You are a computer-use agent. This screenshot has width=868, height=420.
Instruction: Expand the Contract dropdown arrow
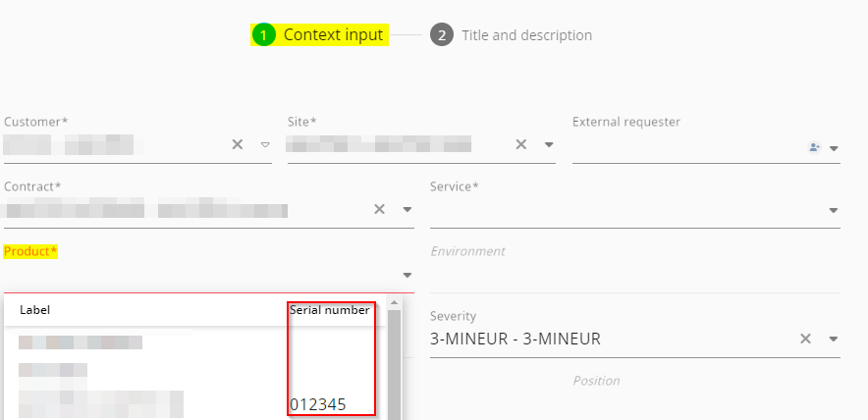pyautogui.click(x=407, y=210)
